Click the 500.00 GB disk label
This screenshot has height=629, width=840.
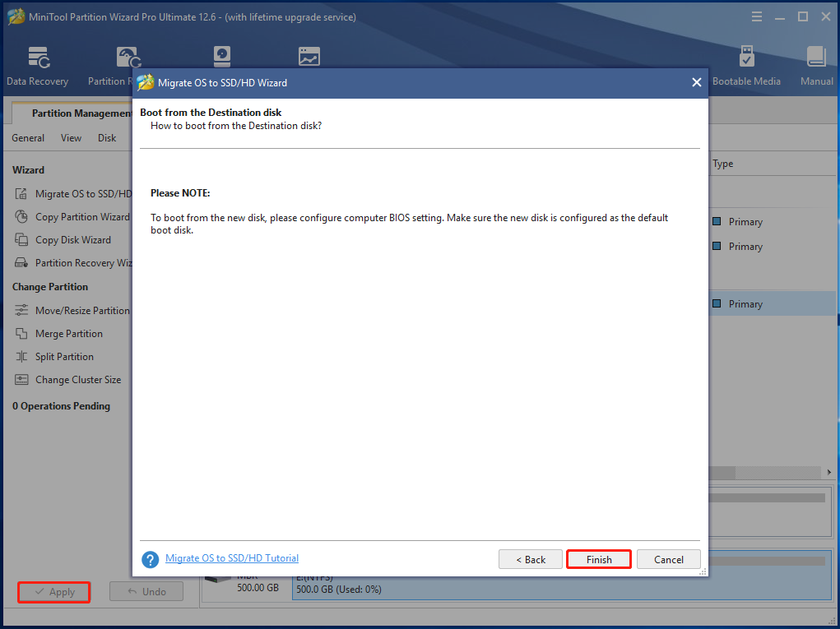258,588
